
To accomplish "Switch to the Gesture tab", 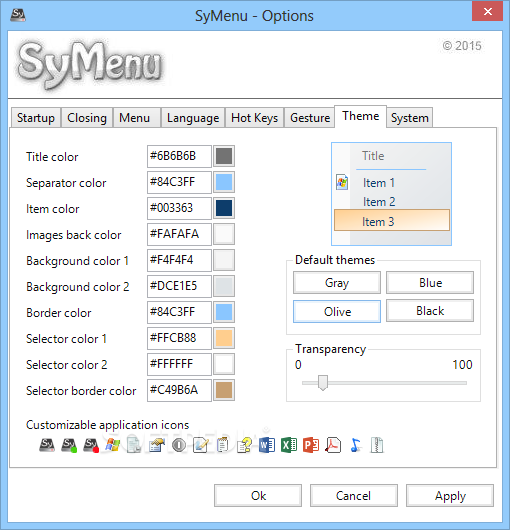I will point(310,118).
